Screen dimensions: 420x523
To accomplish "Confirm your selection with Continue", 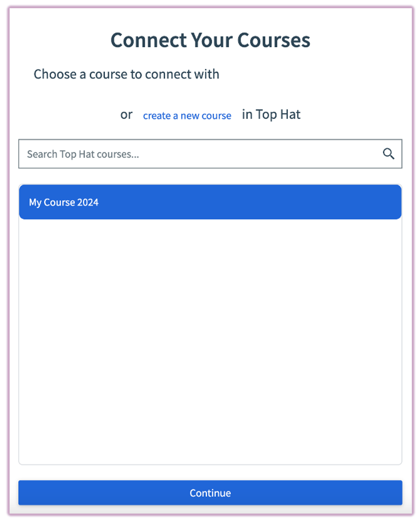I will click(x=210, y=492).
